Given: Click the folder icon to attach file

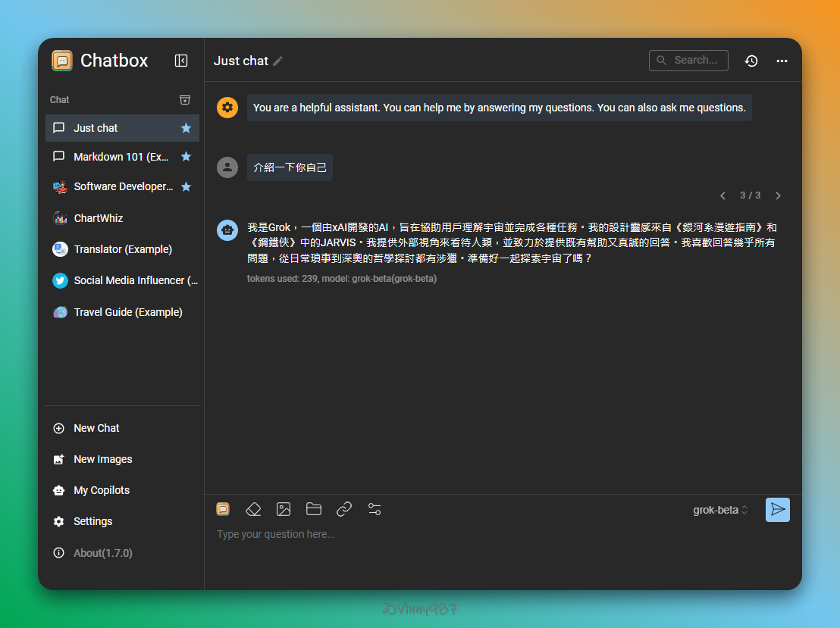Looking at the screenshot, I should tap(314, 509).
